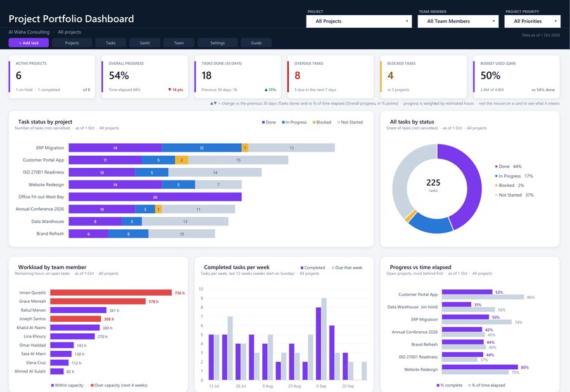
Task: Click Grace Mensah's 578 h value
Action: (x=154, y=301)
